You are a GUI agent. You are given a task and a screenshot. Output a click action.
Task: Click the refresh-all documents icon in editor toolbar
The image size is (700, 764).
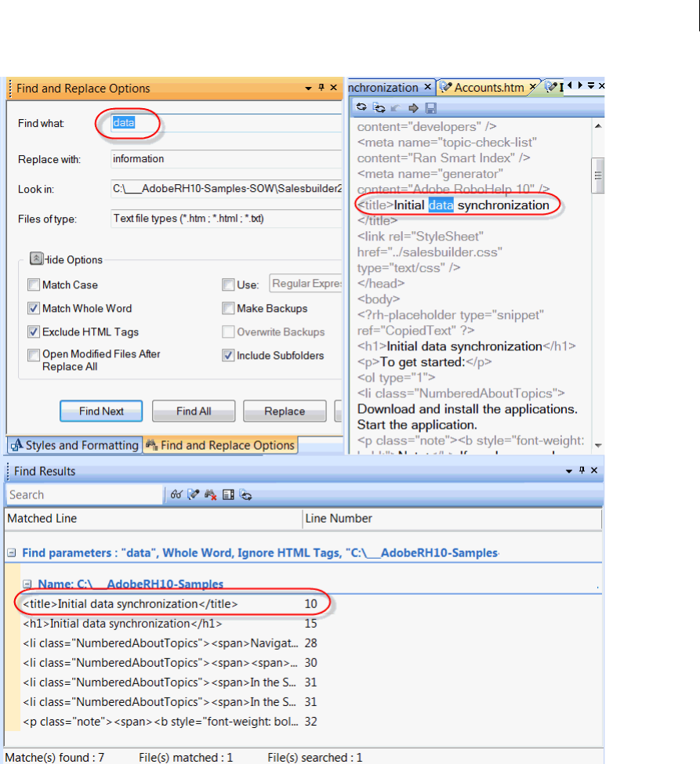coord(379,107)
